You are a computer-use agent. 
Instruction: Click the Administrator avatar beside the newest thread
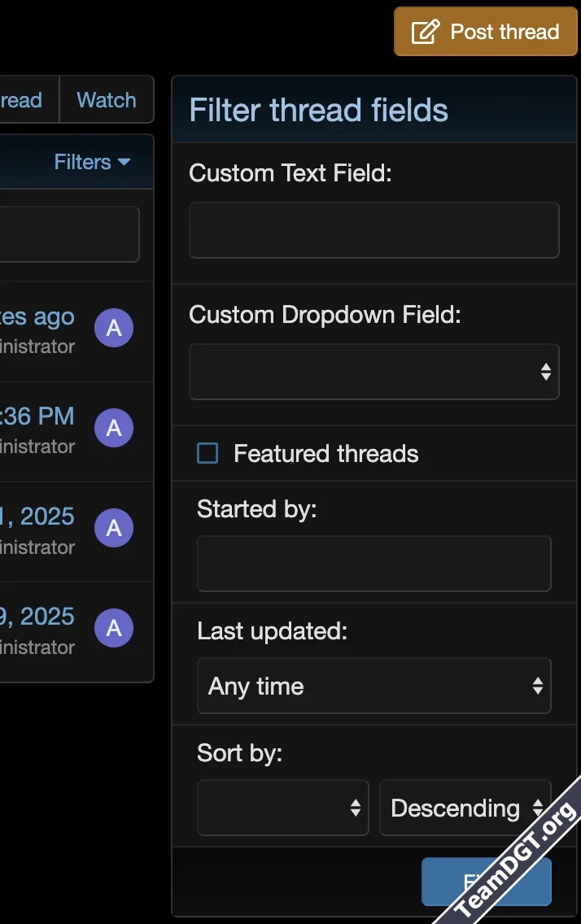click(x=114, y=327)
